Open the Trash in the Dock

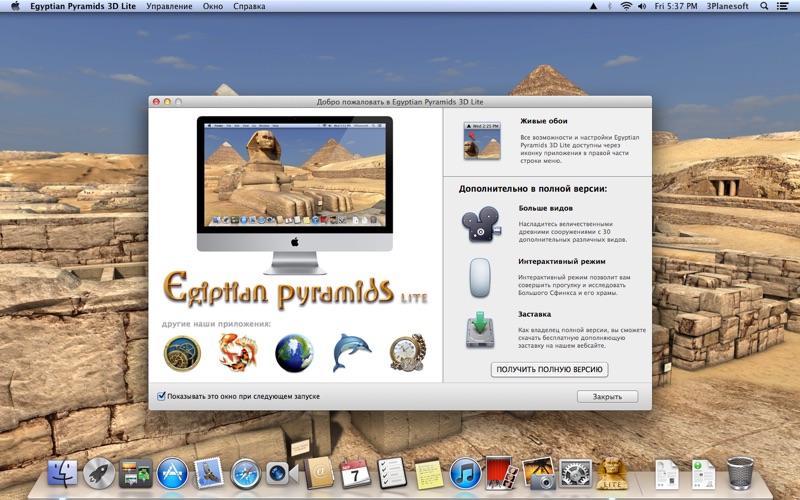tap(740, 473)
